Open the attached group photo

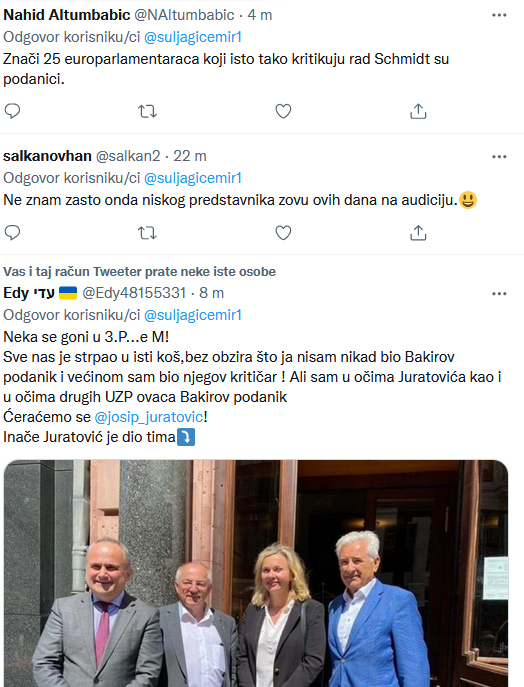(256, 573)
